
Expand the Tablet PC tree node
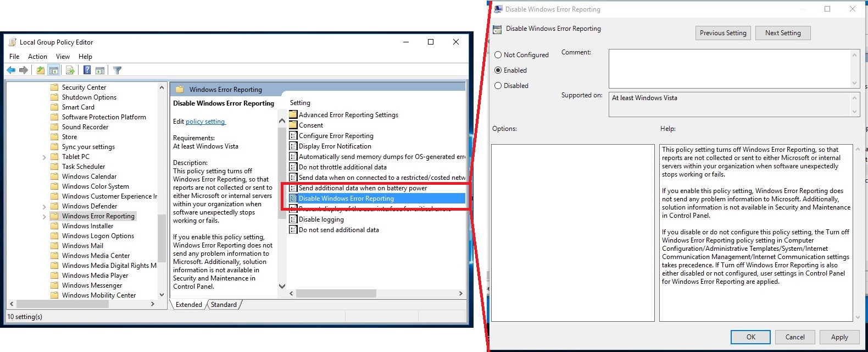click(44, 157)
